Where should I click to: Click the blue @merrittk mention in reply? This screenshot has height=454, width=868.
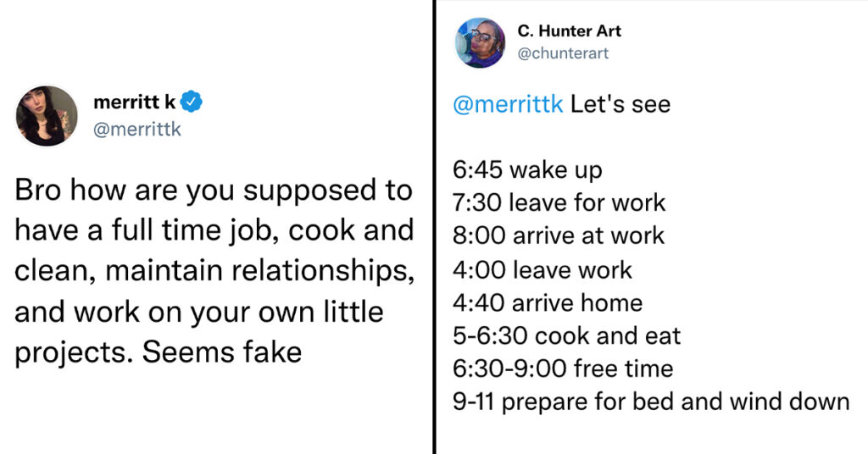point(508,104)
